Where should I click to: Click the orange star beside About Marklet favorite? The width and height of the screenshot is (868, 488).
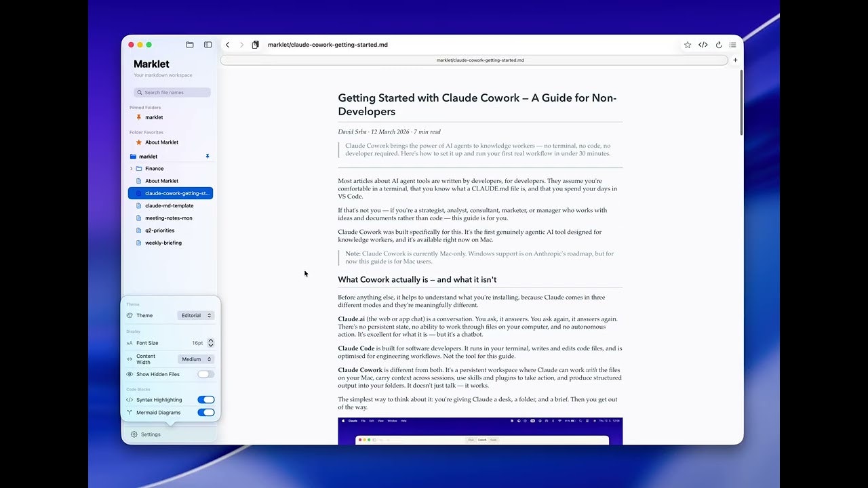139,142
